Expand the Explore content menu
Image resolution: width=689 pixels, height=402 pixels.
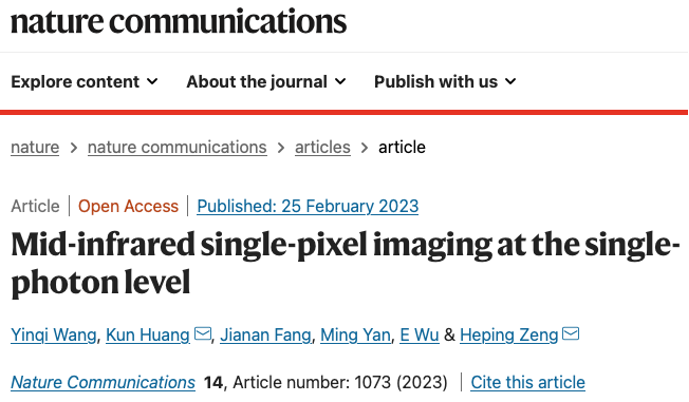point(84,82)
